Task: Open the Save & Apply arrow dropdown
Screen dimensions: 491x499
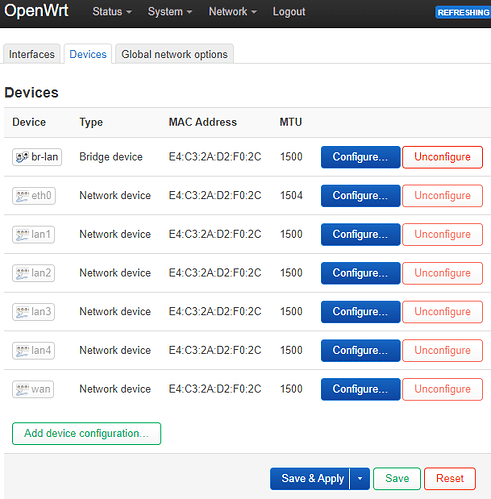Action: click(x=360, y=479)
